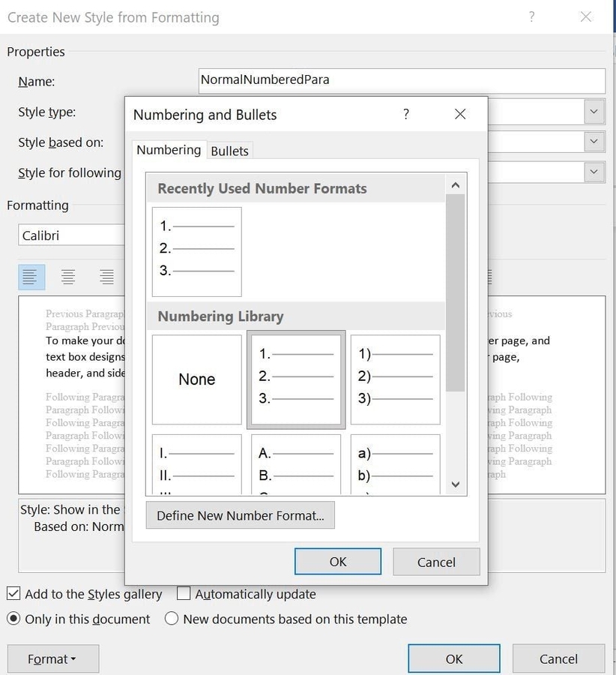The height and width of the screenshot is (675, 616).
Task: Select the right alignment icon
Action: tap(106, 277)
